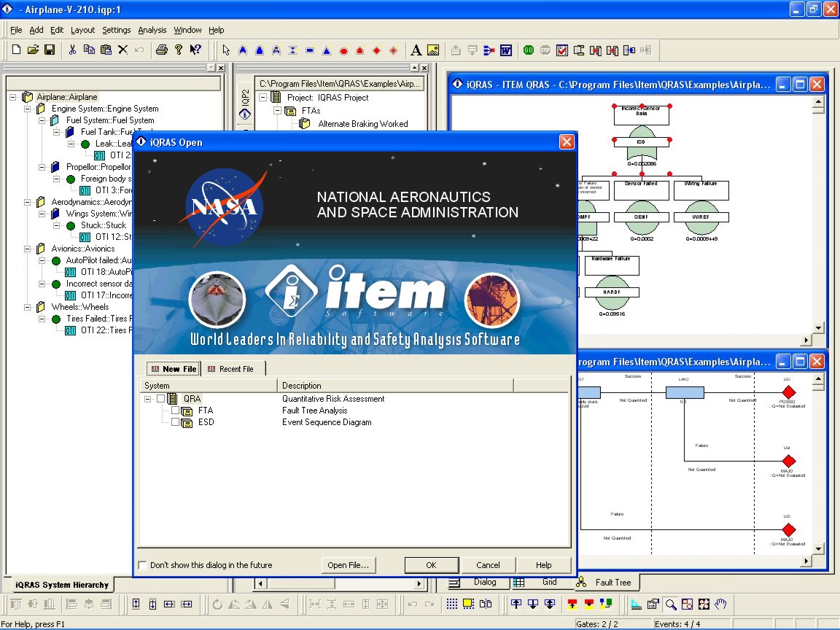Check the FTA Fault Tree Analysis checkbox
Viewport: 840px width, 630px height.
tap(175, 411)
